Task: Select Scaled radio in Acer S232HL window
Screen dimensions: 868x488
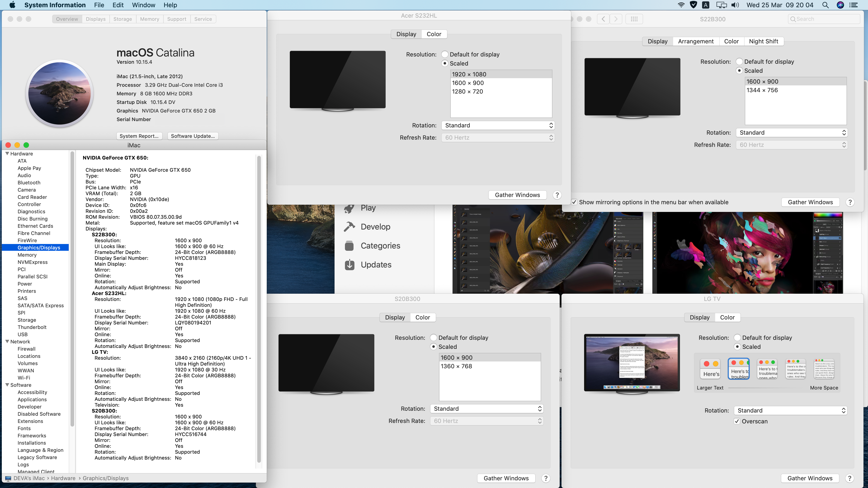Action: (445, 63)
